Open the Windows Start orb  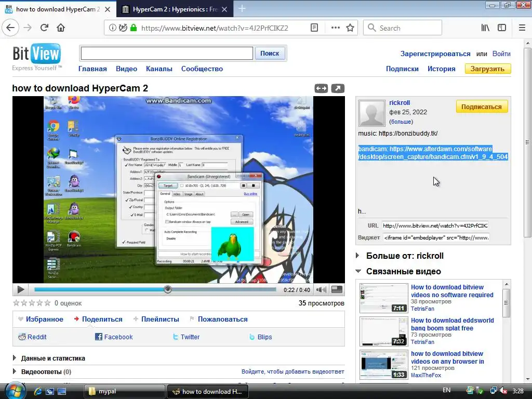point(14,391)
